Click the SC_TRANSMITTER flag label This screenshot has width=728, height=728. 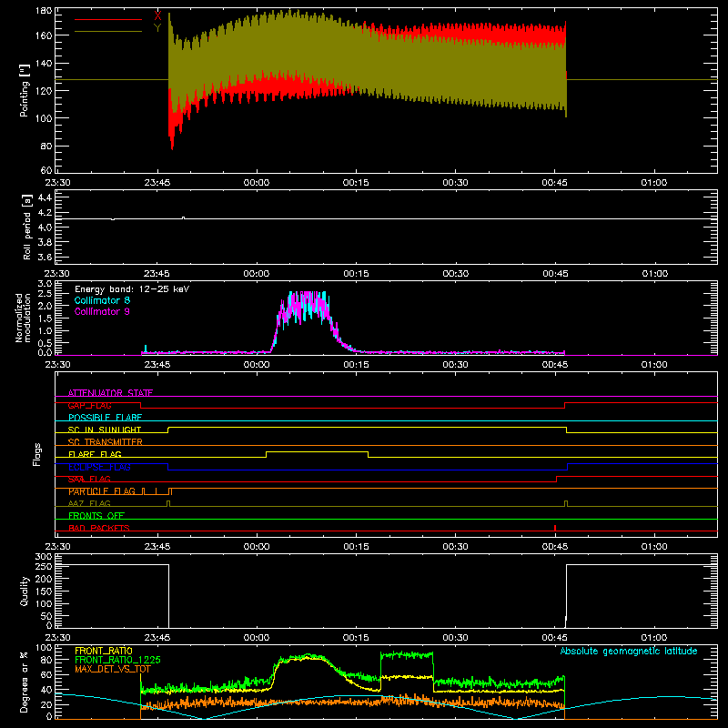pyautogui.click(x=106, y=442)
